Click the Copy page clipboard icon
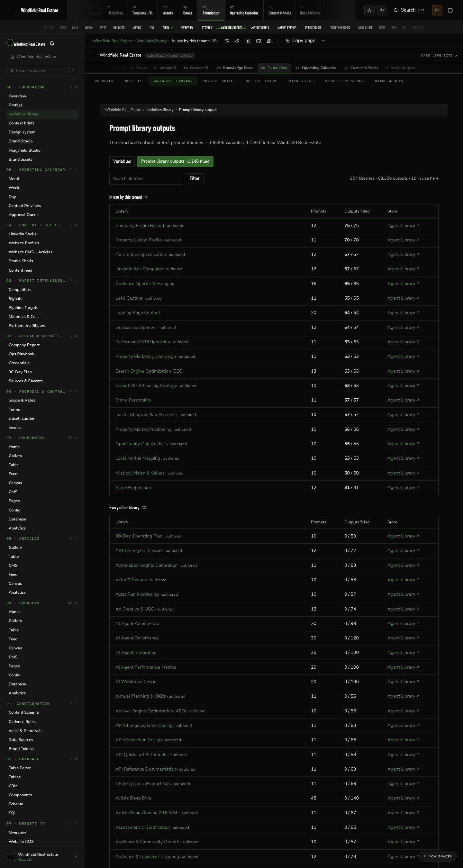Screen dimensions: 463x868 (x=288, y=41)
